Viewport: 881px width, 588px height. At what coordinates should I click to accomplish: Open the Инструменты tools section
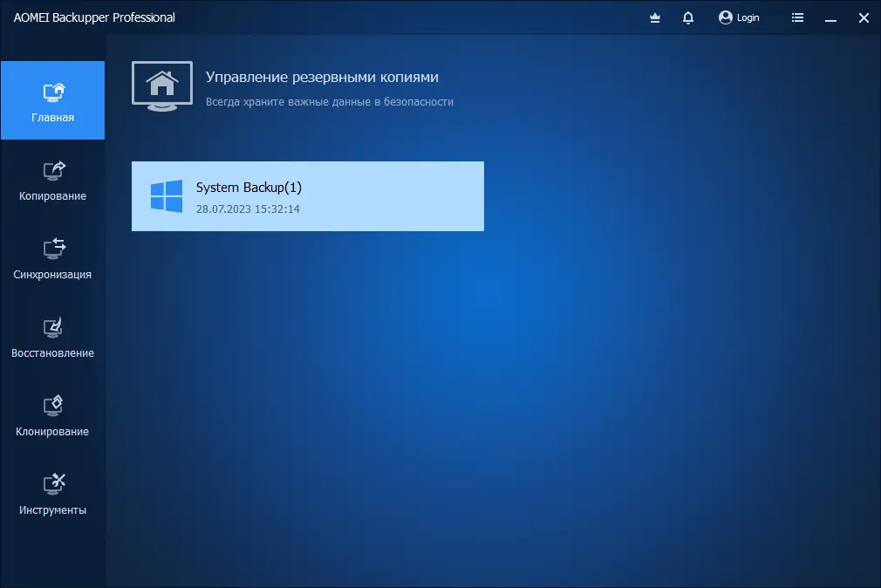53,495
